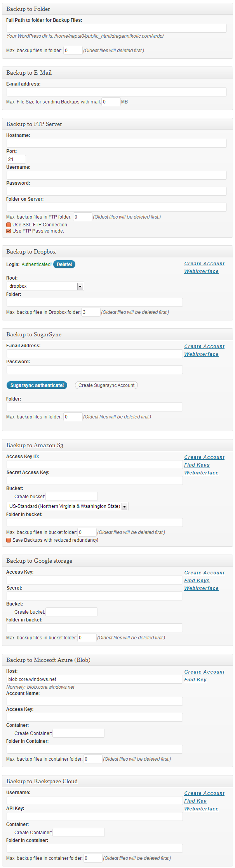Image resolution: width=235 pixels, height=868 pixels.
Task: Click the FTP Hostname input field
Action: coord(117,143)
